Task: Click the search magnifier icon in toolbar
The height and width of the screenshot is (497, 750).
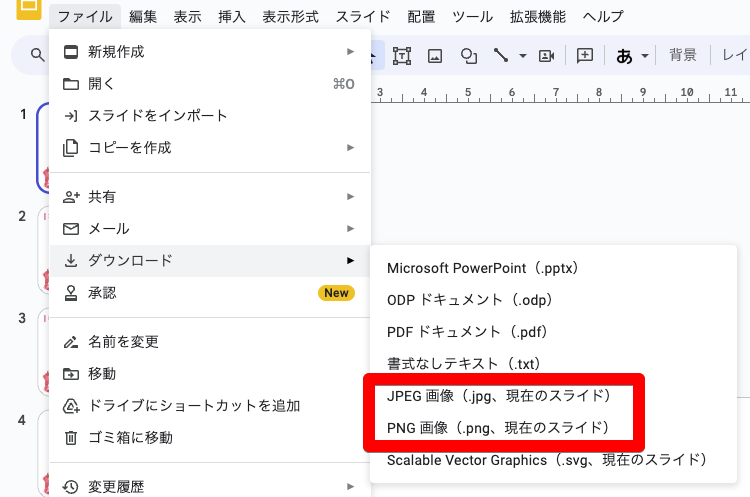Action: coord(37,56)
